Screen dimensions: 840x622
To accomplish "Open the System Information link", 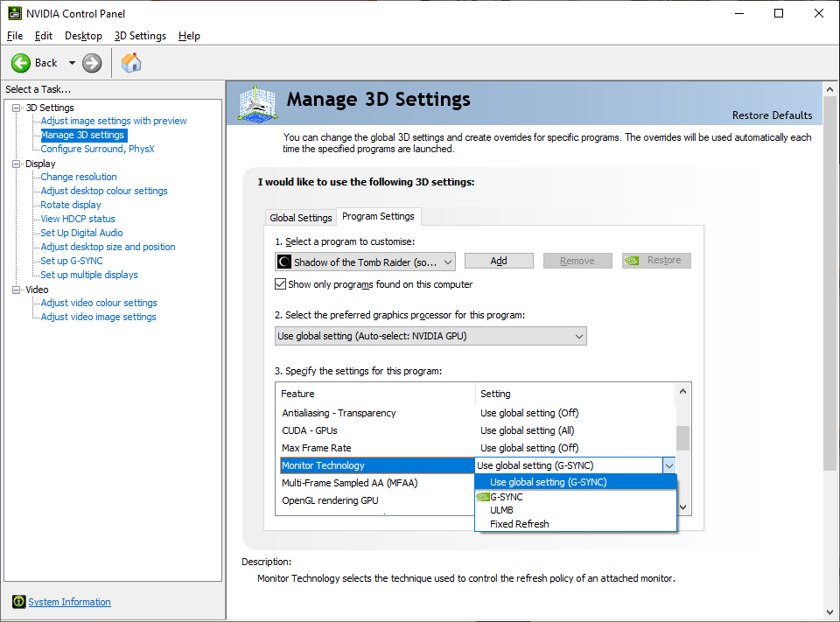I will [70, 602].
